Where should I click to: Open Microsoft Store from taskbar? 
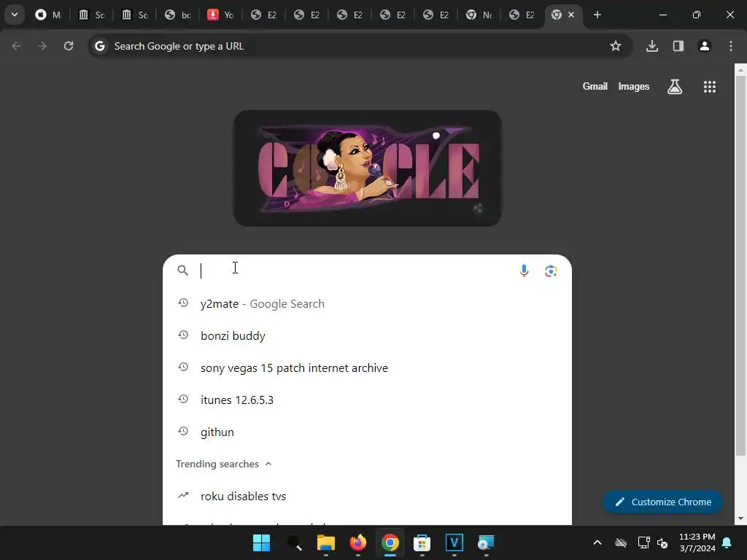(x=422, y=542)
